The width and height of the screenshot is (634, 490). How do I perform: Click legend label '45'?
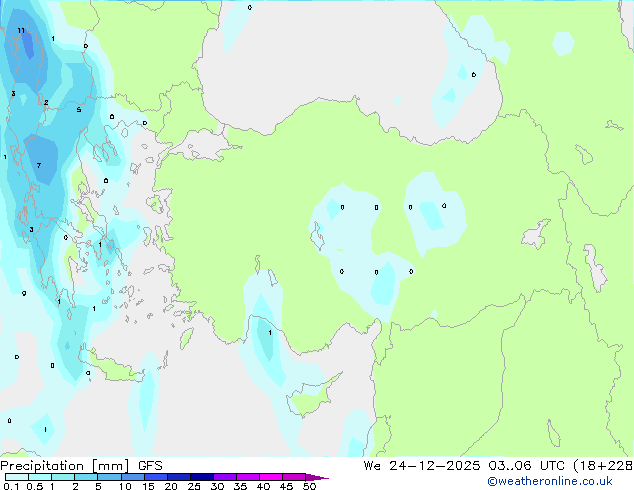[286, 486]
